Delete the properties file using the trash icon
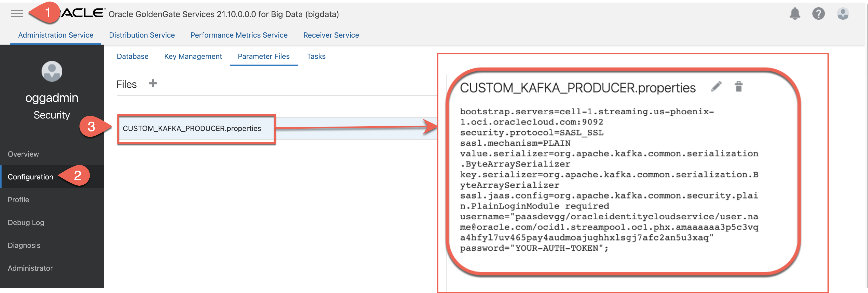This screenshot has width=868, height=293. (x=739, y=87)
